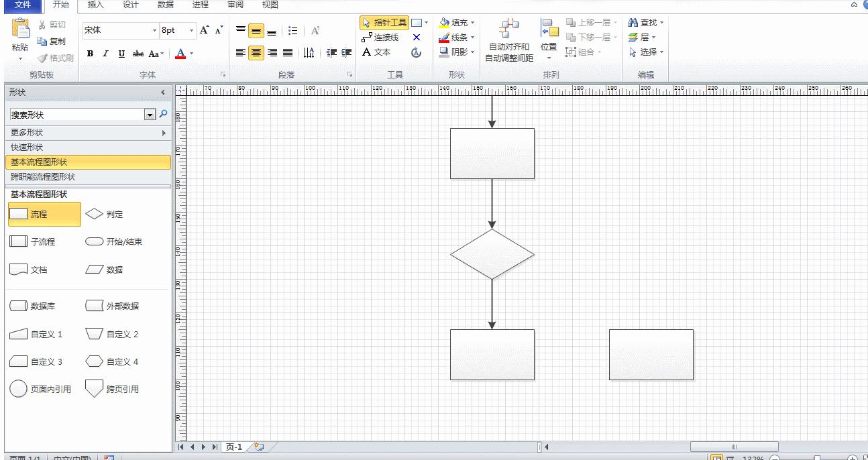
Task: Click the 复制 (Copy) button
Action: click(x=51, y=41)
